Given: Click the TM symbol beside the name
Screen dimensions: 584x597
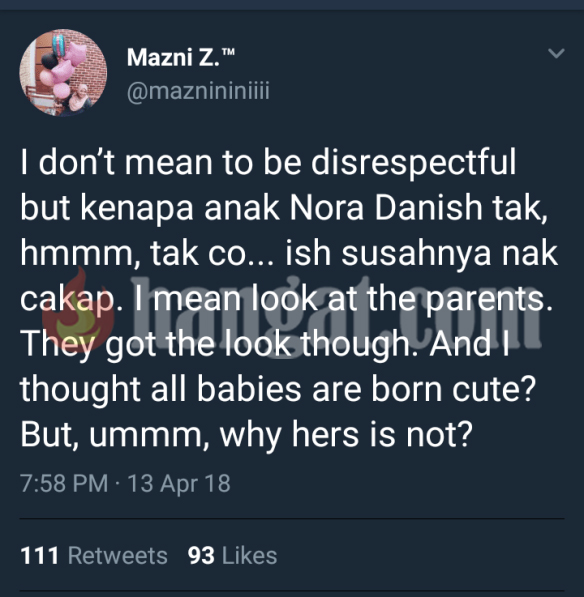Looking at the screenshot, I should click(x=228, y=51).
